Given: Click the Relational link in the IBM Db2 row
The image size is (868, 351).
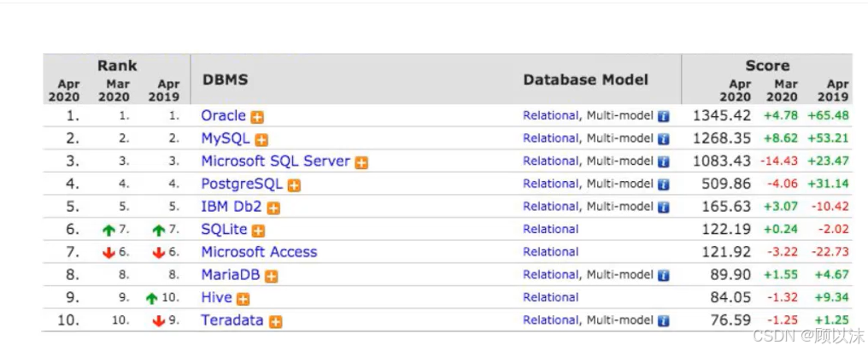Looking at the screenshot, I should coord(550,207).
